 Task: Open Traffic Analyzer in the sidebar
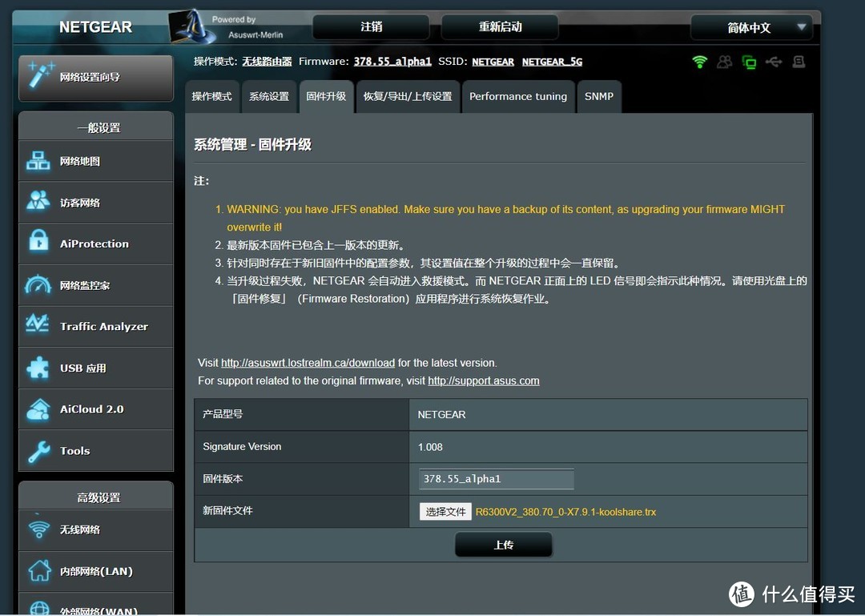96,326
